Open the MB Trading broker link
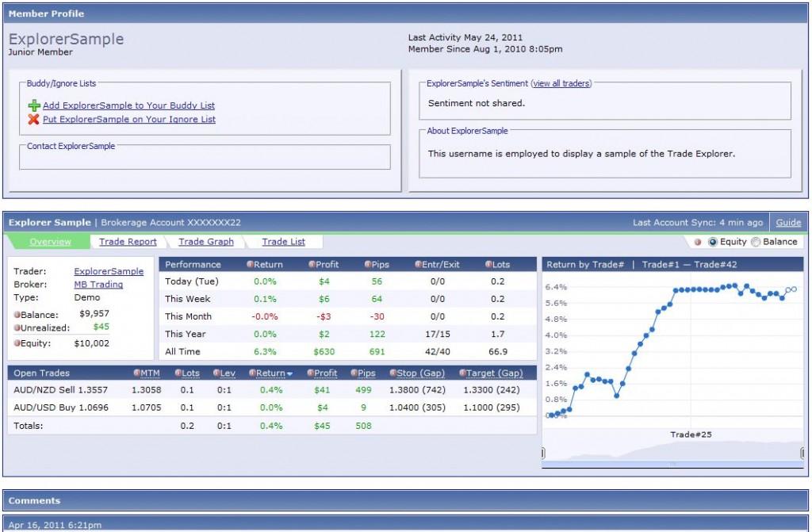 (x=98, y=285)
